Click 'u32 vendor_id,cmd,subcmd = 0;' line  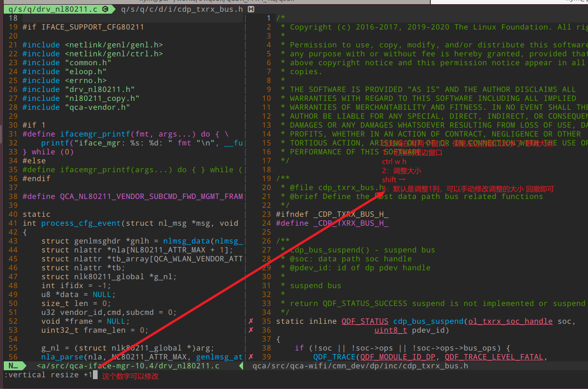[109, 313]
